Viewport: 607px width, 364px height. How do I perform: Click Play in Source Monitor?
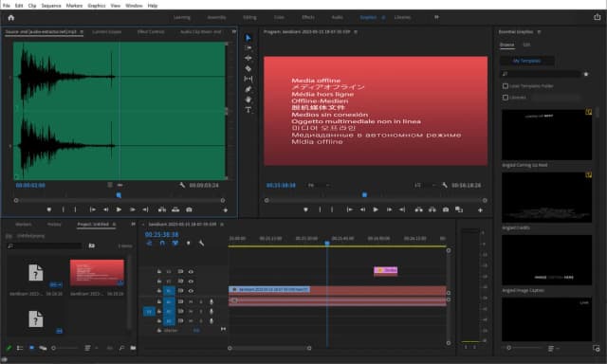point(119,209)
